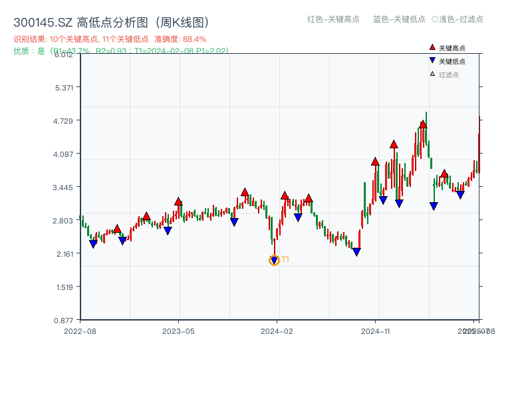Image resolution: width=532 pixels, height=399 pixels.
Task: Select the last blue low marker near 3.445
Action: (460, 195)
